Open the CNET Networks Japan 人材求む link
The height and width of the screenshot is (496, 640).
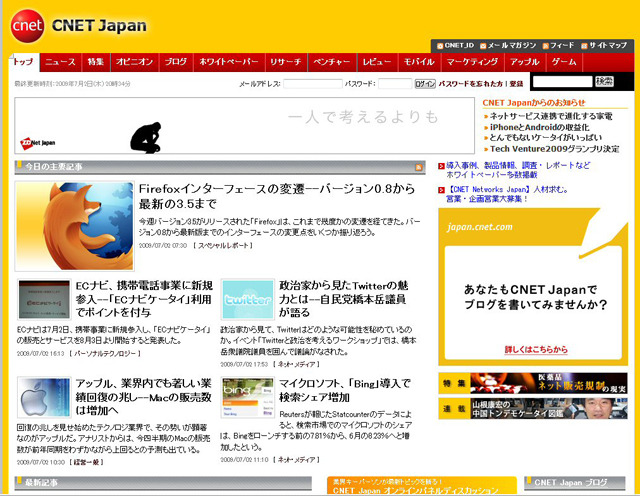click(507, 194)
